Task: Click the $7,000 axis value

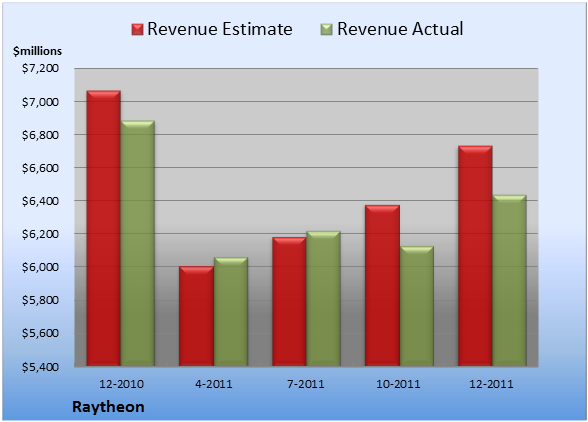Action: pyautogui.click(x=40, y=102)
